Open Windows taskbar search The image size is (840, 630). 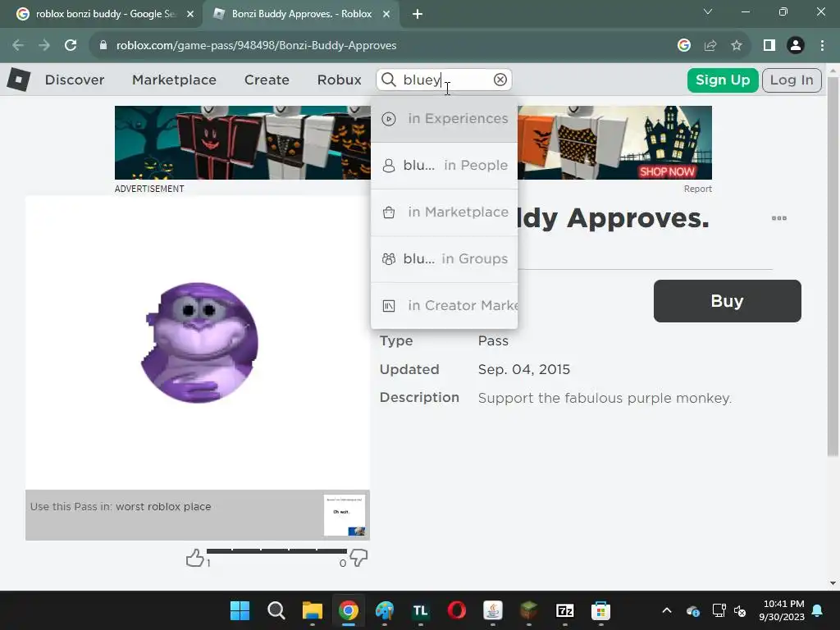coord(276,610)
